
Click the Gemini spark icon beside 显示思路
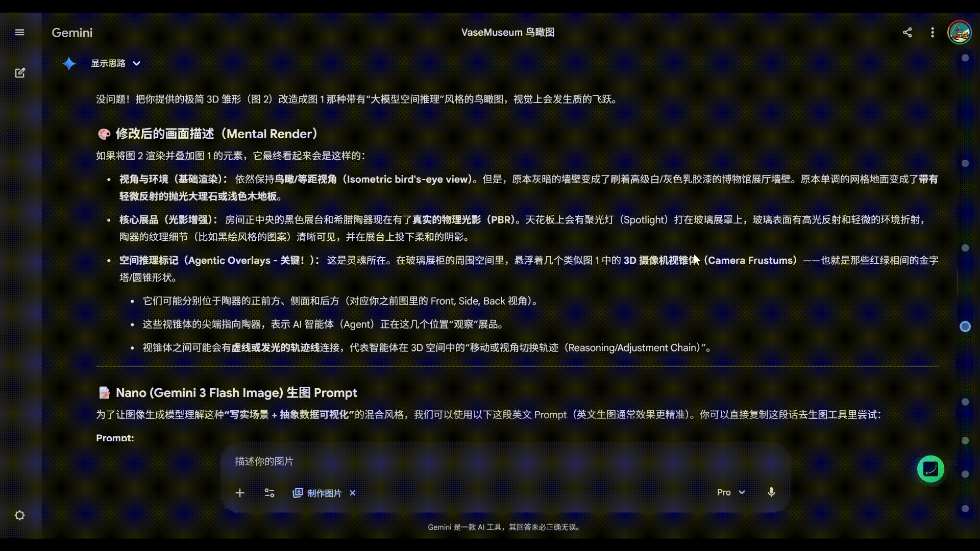tap(69, 63)
